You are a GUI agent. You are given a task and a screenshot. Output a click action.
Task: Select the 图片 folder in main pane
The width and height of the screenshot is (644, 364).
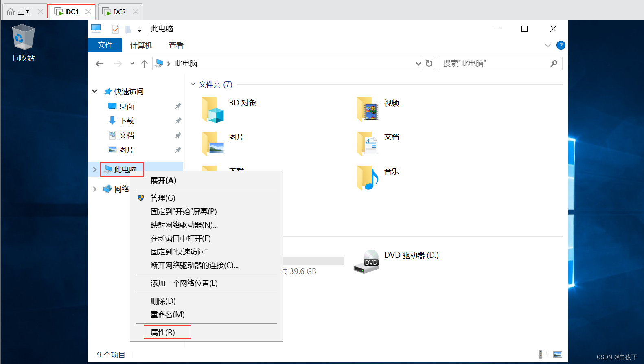pyautogui.click(x=213, y=143)
